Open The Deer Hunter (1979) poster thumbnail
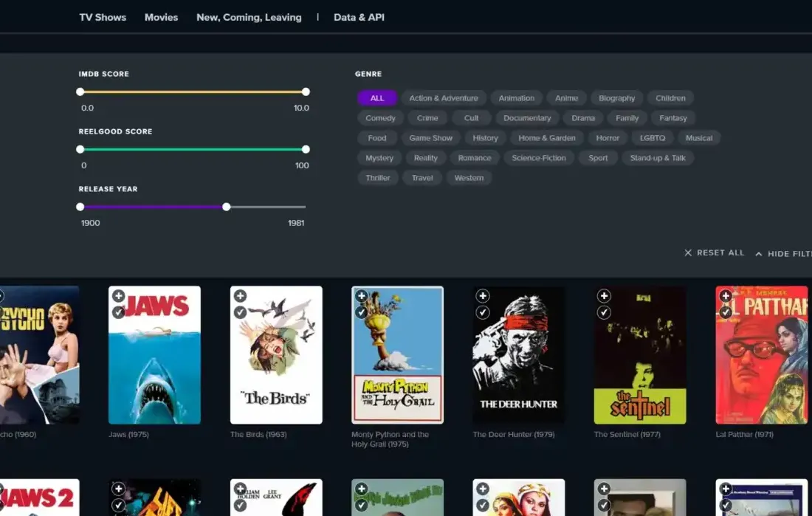Image resolution: width=812 pixels, height=516 pixels. [x=519, y=354]
